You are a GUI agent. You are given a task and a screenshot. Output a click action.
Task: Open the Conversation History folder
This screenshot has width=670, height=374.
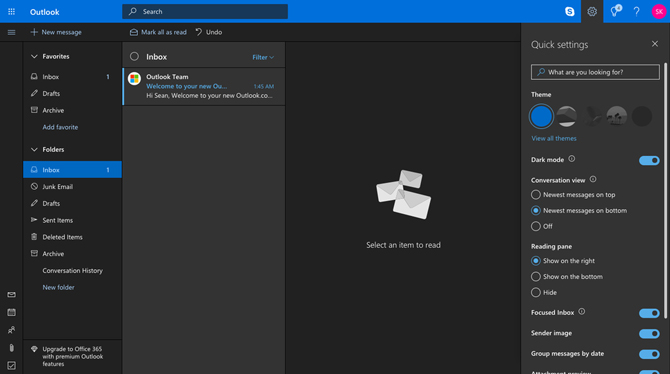coord(72,271)
